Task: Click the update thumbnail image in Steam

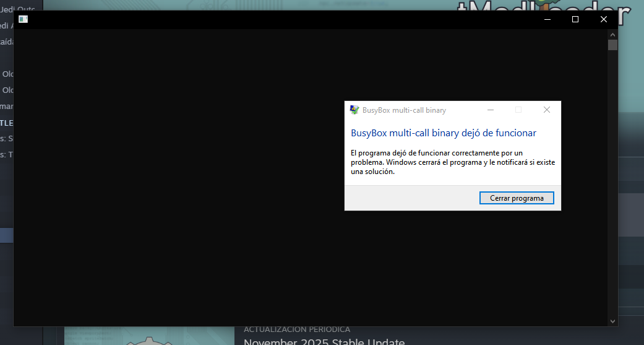Action: pyautogui.click(x=149, y=336)
